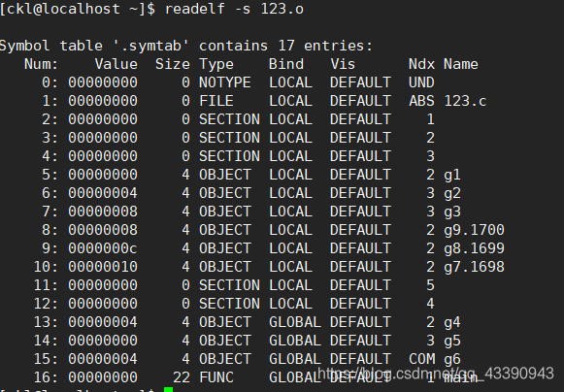This screenshot has width=564, height=392.
Task: Click the symbol name 'g4'
Action: 452,322
